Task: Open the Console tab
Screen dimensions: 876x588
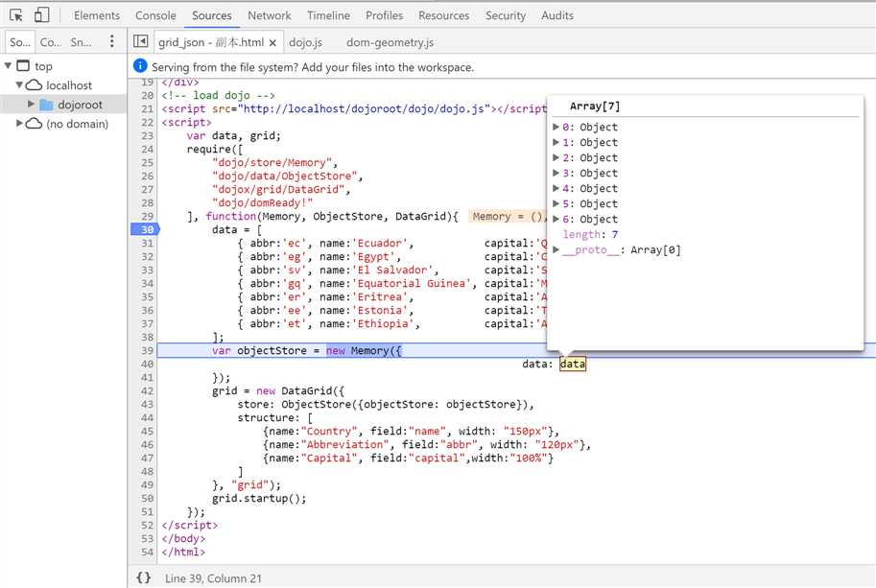Action: click(x=155, y=15)
